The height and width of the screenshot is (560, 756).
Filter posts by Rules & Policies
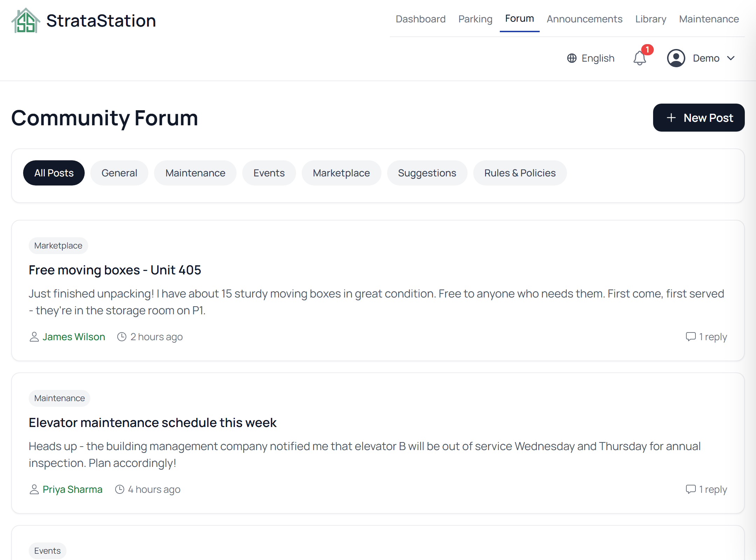click(x=520, y=173)
